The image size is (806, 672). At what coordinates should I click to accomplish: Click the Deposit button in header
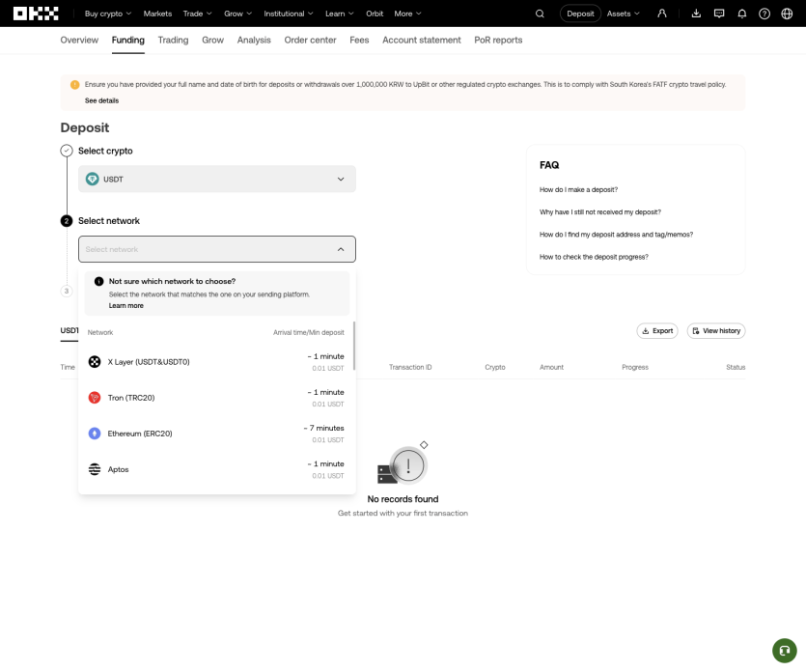(580, 14)
